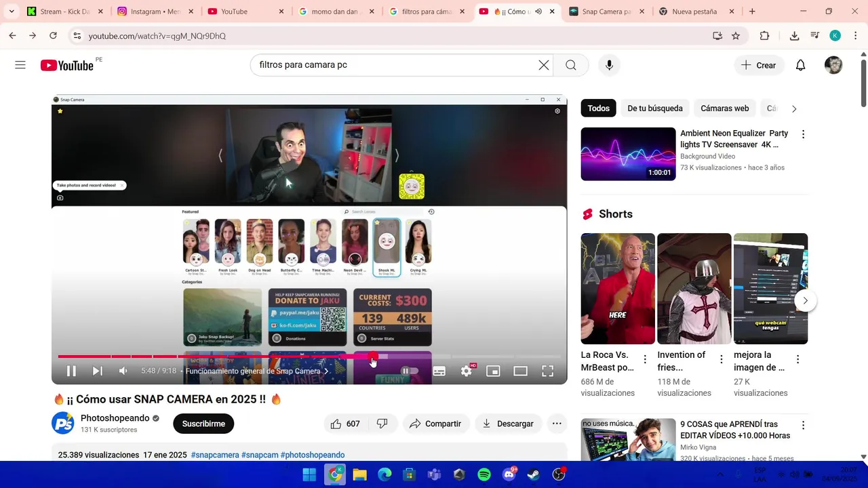Show more filter chips with right arrow
Viewport: 868px width, 488px height.
tap(794, 108)
